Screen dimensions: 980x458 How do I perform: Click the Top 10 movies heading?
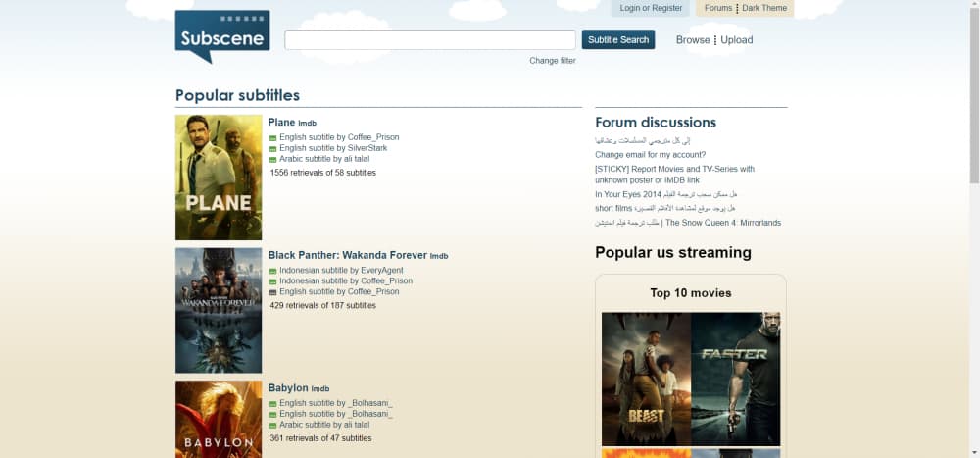691,293
